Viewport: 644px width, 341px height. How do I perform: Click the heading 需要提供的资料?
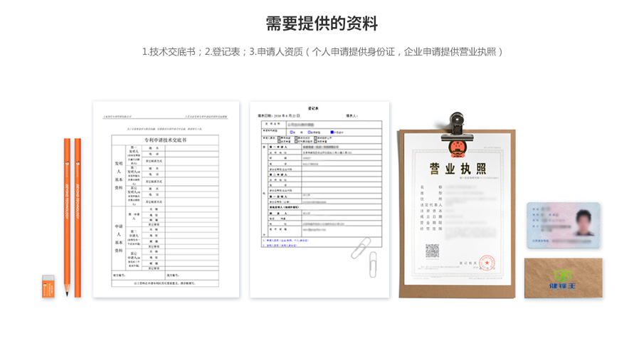(x=322, y=23)
